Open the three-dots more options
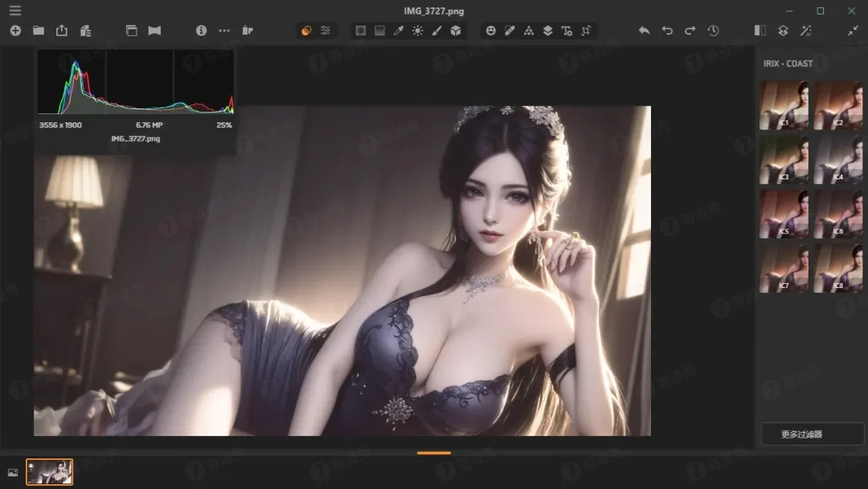Viewport: 868px width, 489px height. [x=224, y=31]
